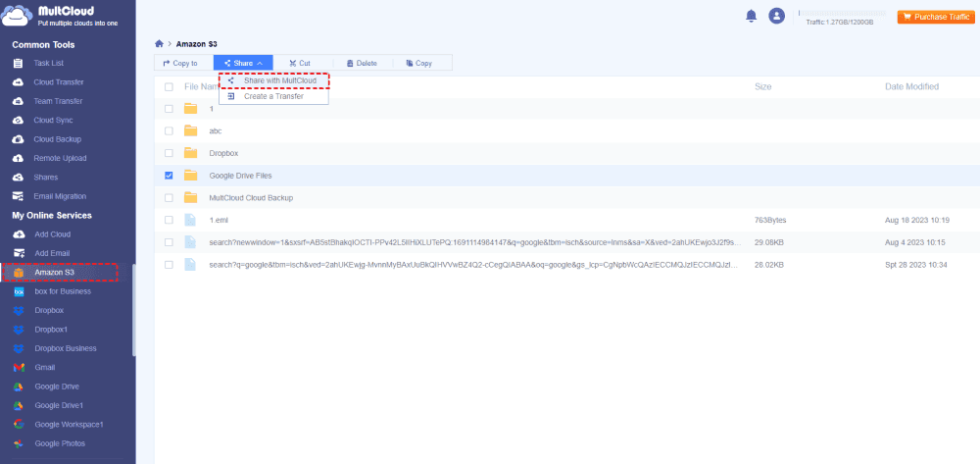
Task: Choose Share with MultCloud option
Action: [273, 80]
